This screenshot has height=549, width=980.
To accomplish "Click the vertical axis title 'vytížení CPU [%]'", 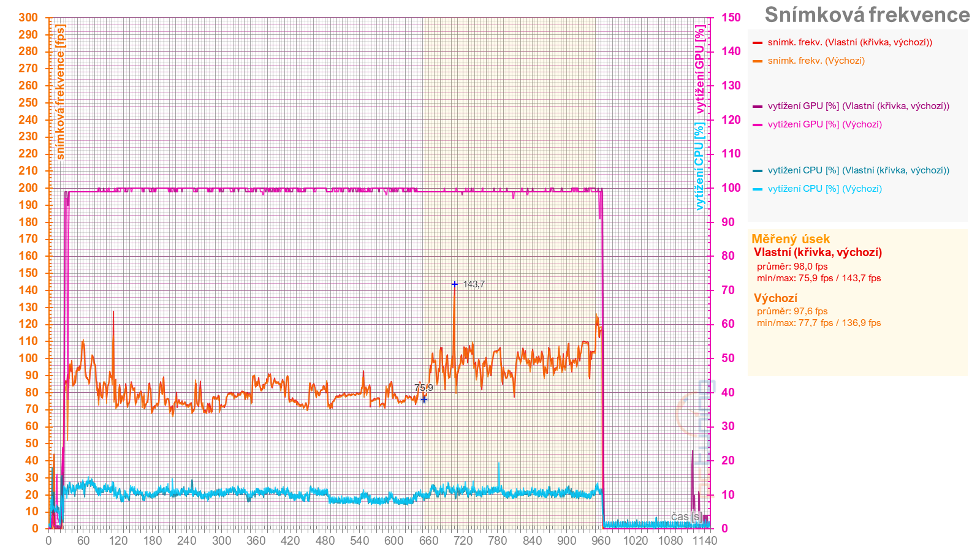I will point(700,166).
